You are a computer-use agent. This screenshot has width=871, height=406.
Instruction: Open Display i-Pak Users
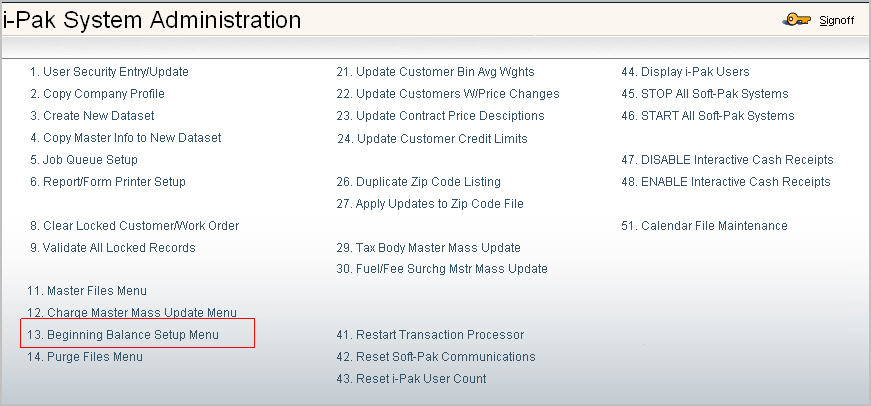pyautogui.click(x=685, y=72)
